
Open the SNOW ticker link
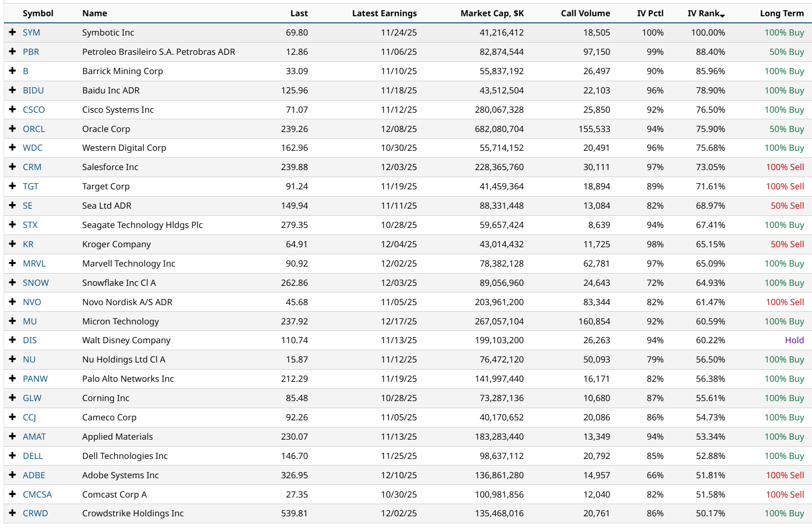pos(36,283)
